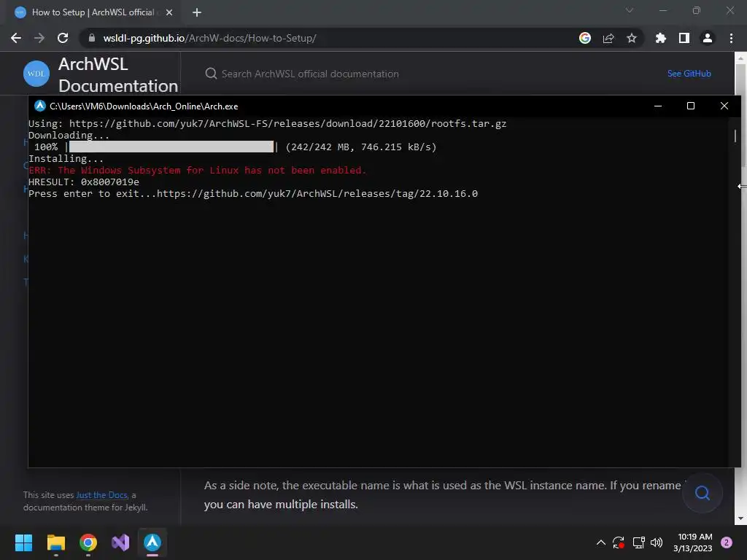Open the notification badge showing 2
Viewport: 747px width, 560px height.
click(727, 542)
